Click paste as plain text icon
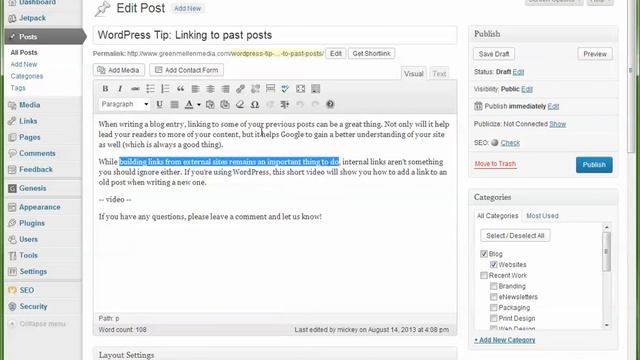640x360 pixels. click(210, 104)
